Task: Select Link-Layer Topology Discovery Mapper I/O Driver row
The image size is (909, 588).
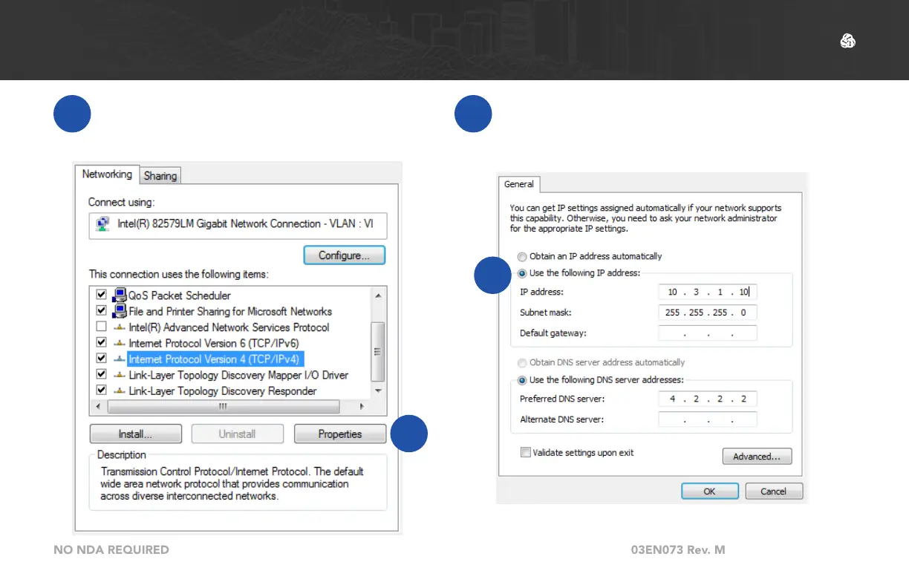Action: [x=238, y=375]
